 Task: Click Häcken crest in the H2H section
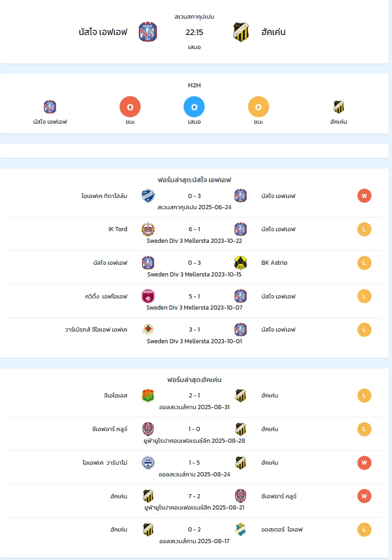[x=338, y=107]
